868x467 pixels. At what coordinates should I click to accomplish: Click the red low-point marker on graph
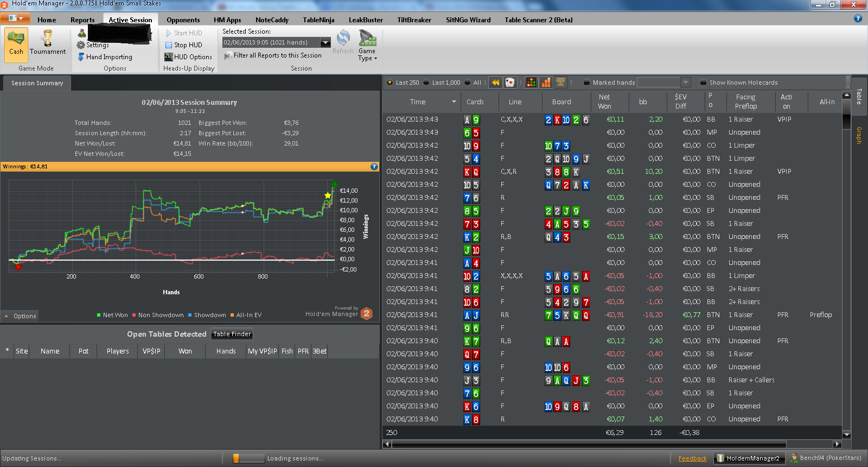(18, 267)
